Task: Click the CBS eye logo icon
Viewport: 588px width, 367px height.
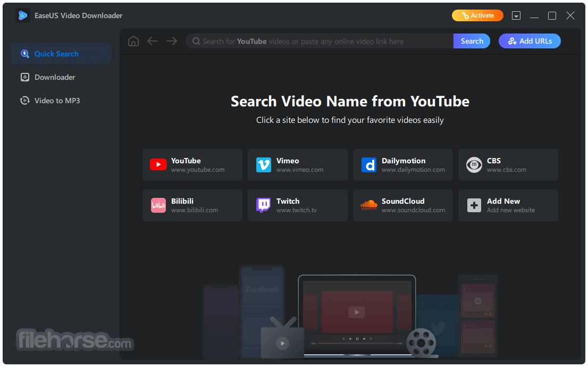Action: point(474,165)
